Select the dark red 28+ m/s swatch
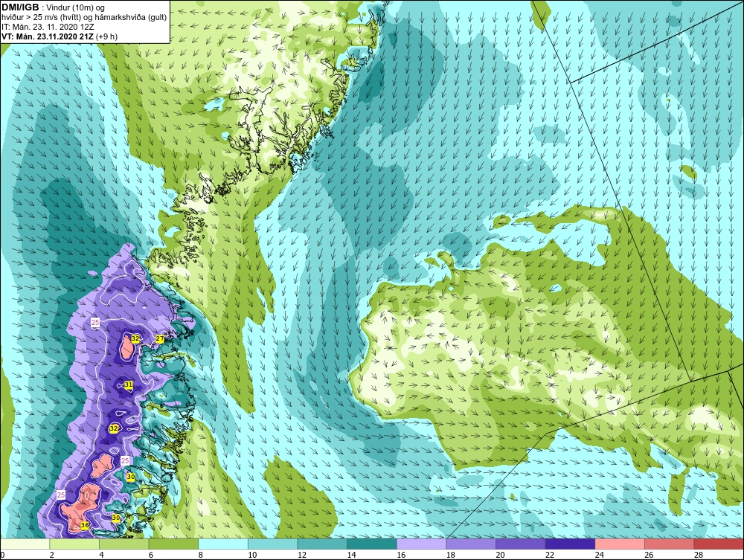Screen dimensions: 744x560 [719, 544]
